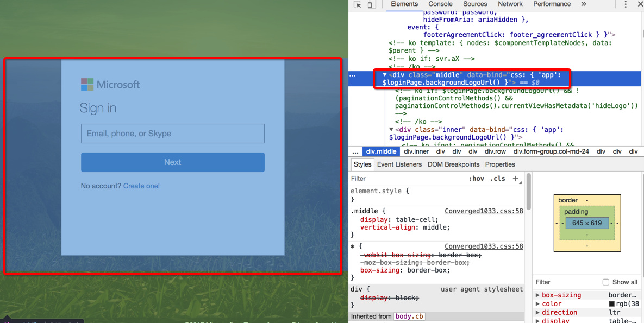This screenshot has height=323, width=644.
Task: Select the Network tab
Action: [510, 4]
